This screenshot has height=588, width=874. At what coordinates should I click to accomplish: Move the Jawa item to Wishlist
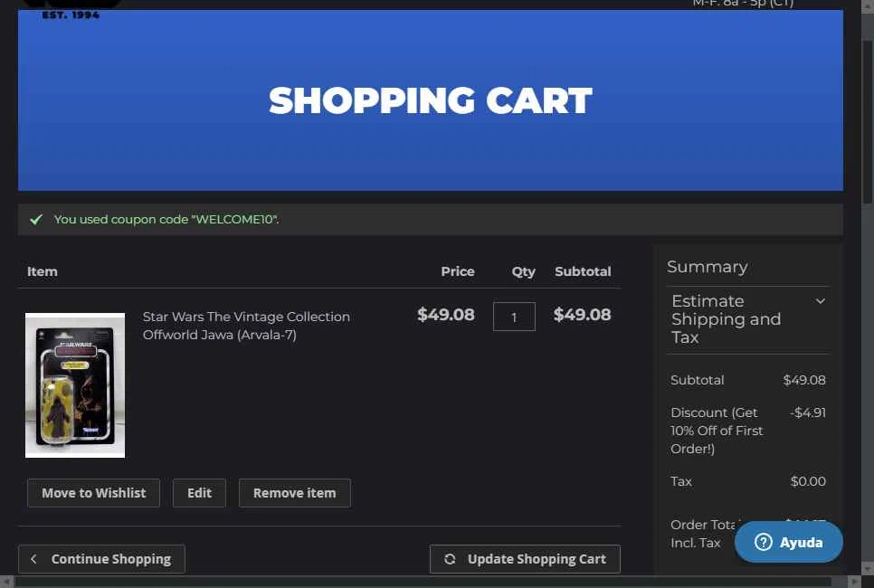click(94, 493)
